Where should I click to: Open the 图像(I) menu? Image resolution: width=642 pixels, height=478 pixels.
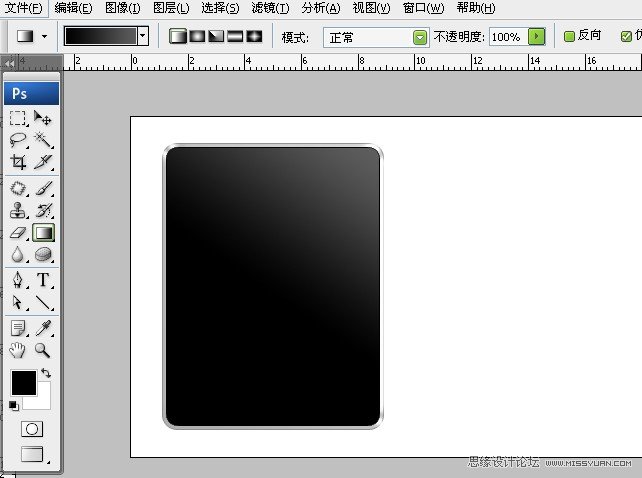coord(122,8)
